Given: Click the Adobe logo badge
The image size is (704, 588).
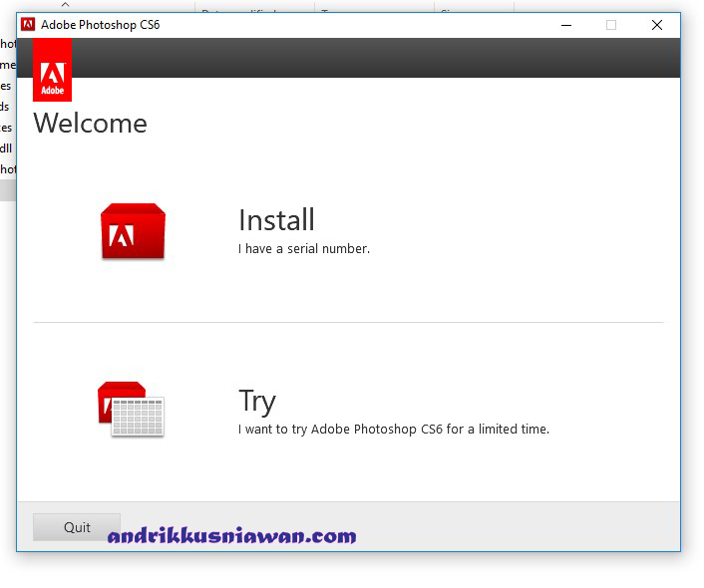Looking at the screenshot, I should coord(52,70).
